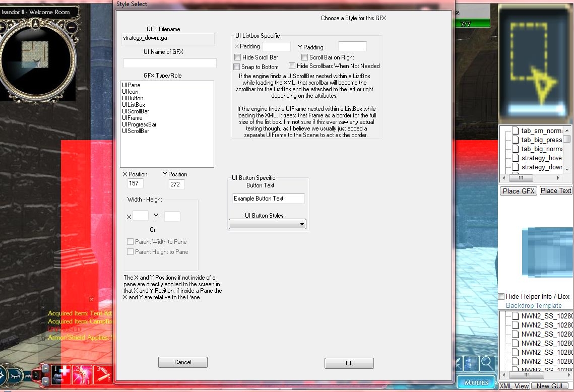Click the closed-eye stealth mode icon
This screenshot has height=392, width=574.
[16, 375]
